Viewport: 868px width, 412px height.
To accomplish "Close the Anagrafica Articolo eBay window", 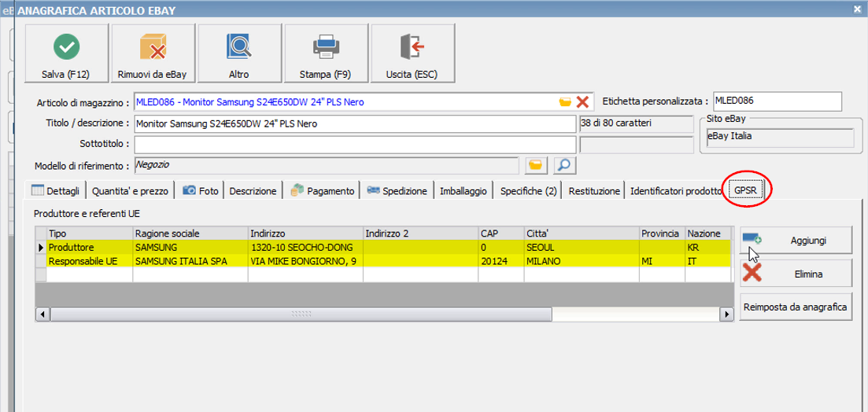I will (x=858, y=9).
